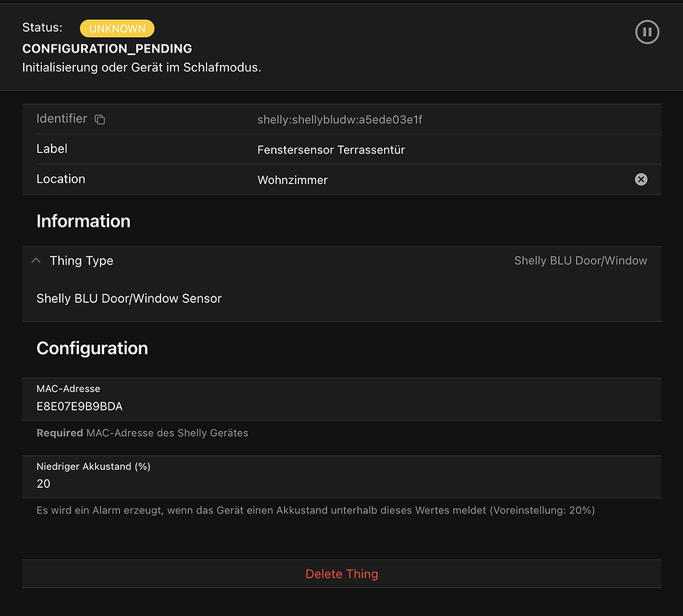Click the circled pause button in the header

647,32
